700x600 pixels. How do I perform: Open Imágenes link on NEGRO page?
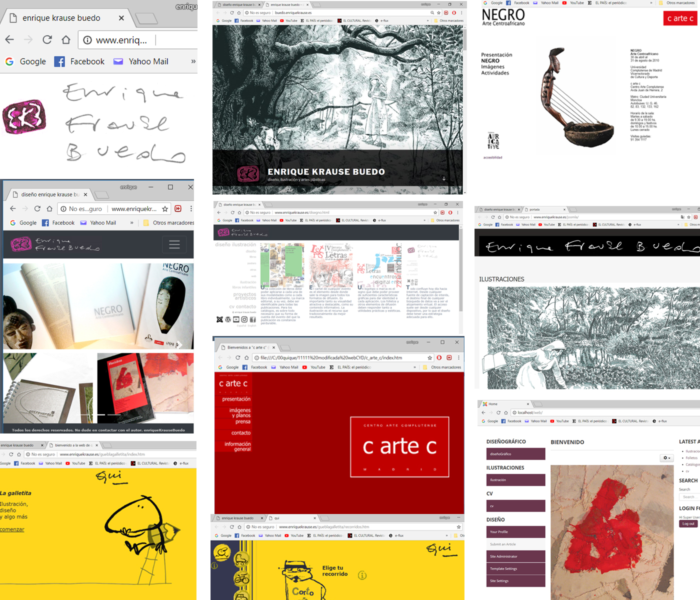(x=492, y=67)
